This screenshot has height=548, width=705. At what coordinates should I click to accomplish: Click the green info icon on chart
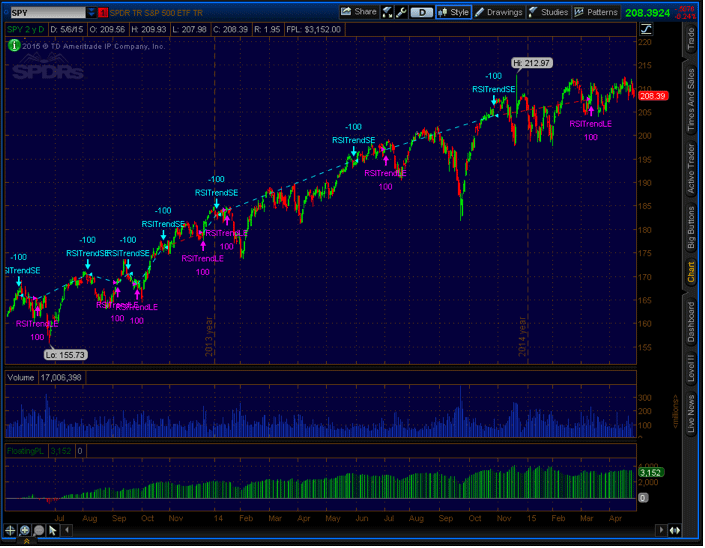[14, 45]
